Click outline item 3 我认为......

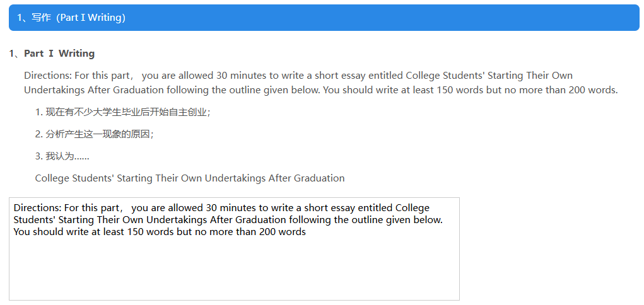tap(62, 156)
